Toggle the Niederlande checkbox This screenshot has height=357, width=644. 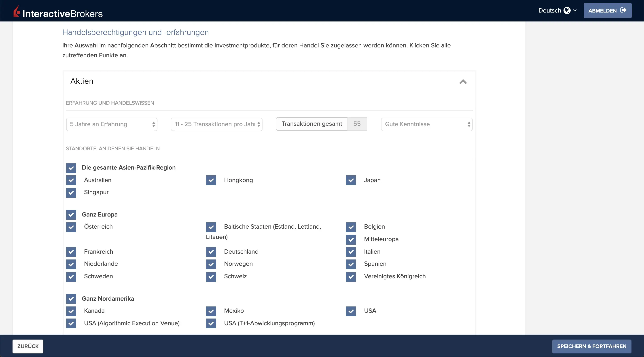point(71,264)
